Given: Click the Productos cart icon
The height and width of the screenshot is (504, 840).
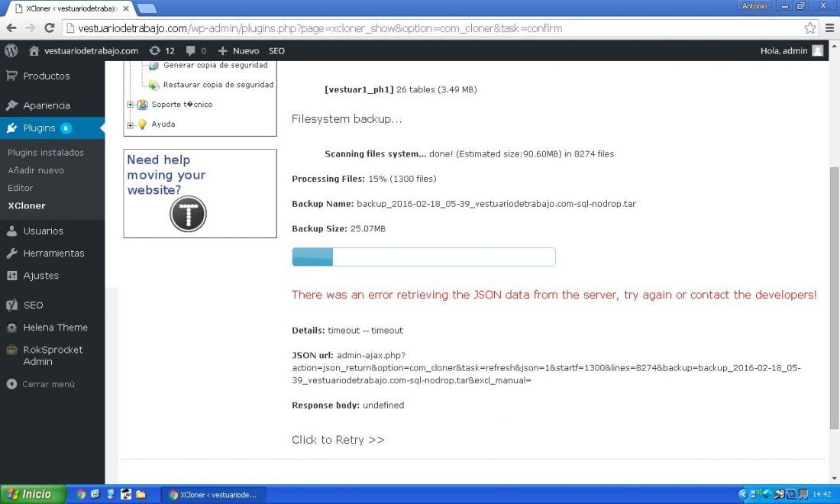Looking at the screenshot, I should [11, 76].
